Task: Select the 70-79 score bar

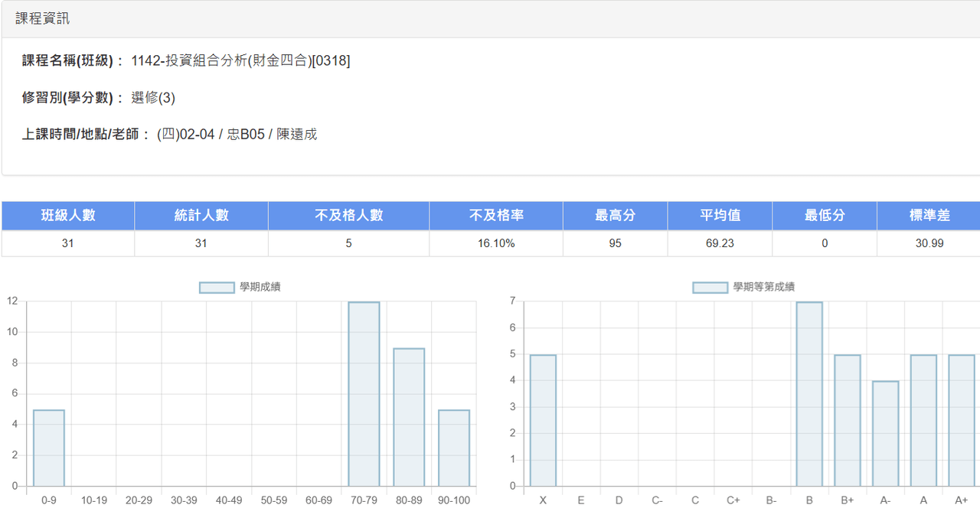Action: [364, 394]
